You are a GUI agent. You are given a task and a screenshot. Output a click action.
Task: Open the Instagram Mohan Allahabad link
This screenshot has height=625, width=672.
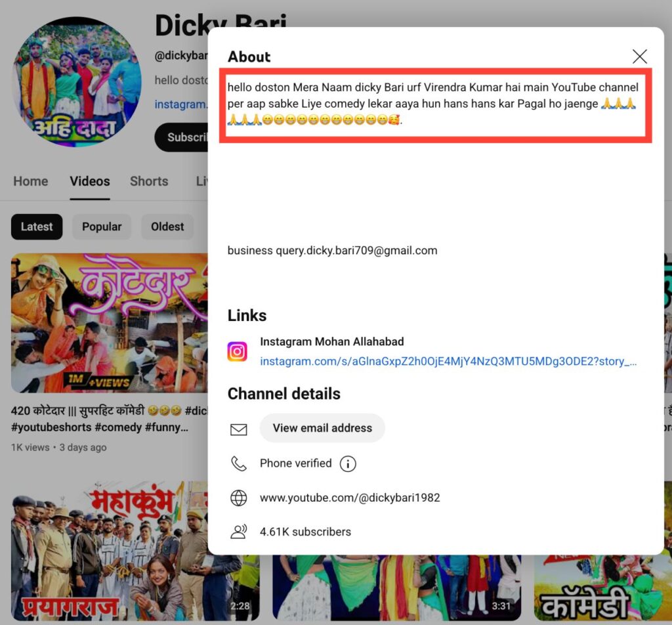(x=448, y=361)
